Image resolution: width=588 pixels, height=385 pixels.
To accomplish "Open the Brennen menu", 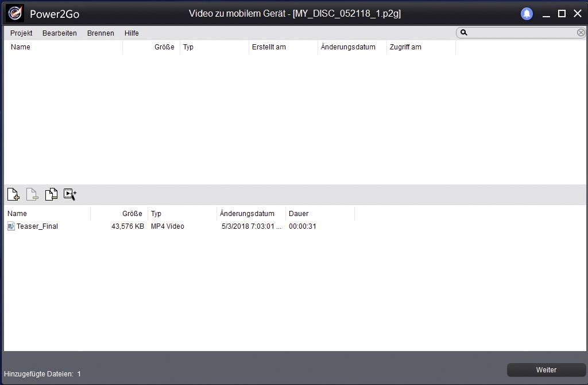I will click(100, 33).
